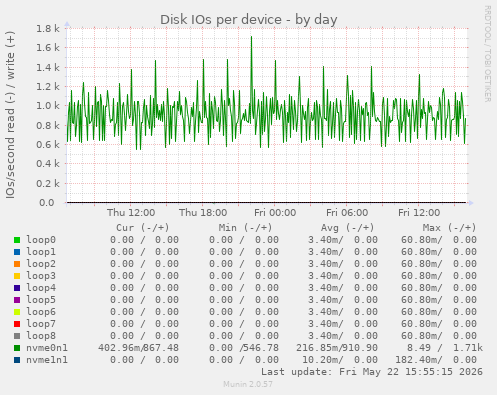Image resolution: width=497 pixels, height=395 pixels.
Task: Click the tallest spike in the graph
Action: (251, 37)
